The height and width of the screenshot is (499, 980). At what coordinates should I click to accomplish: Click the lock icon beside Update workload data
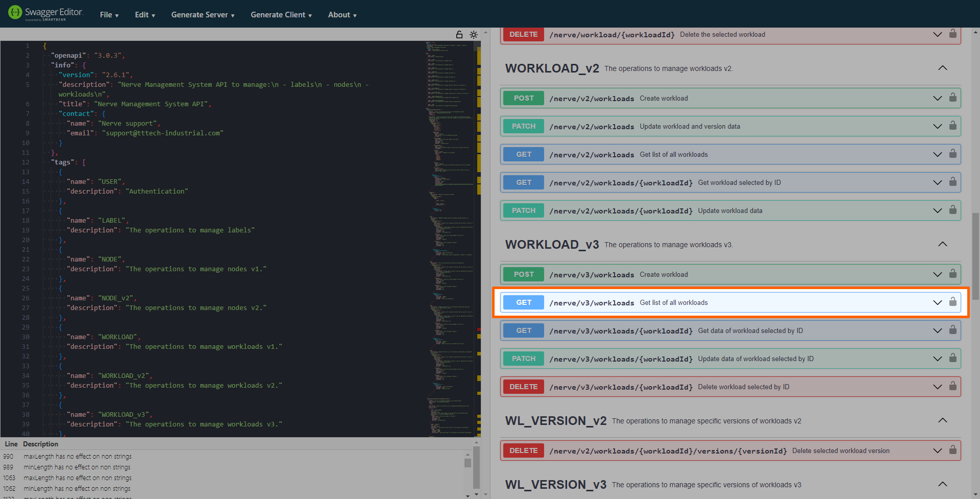tap(952, 210)
